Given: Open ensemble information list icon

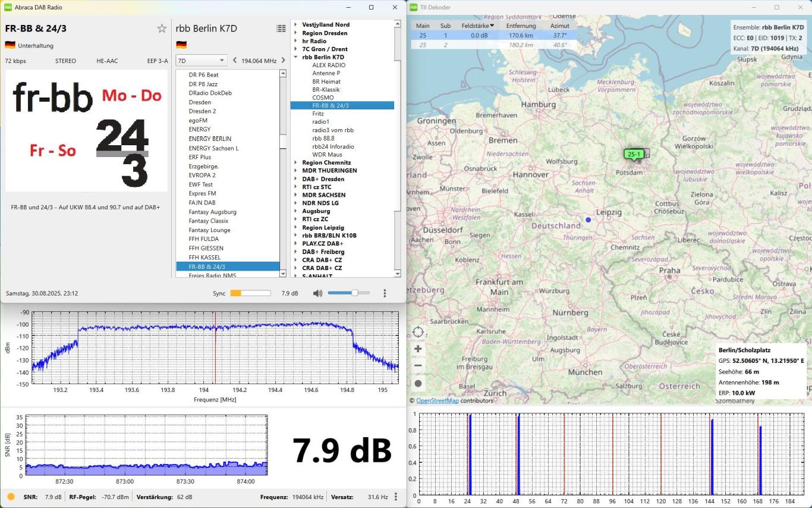Looking at the screenshot, I should [281, 29].
